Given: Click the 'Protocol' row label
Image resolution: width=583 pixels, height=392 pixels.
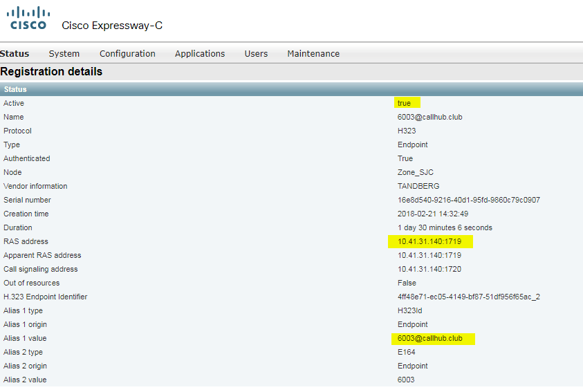Looking at the screenshot, I should coord(17,131).
